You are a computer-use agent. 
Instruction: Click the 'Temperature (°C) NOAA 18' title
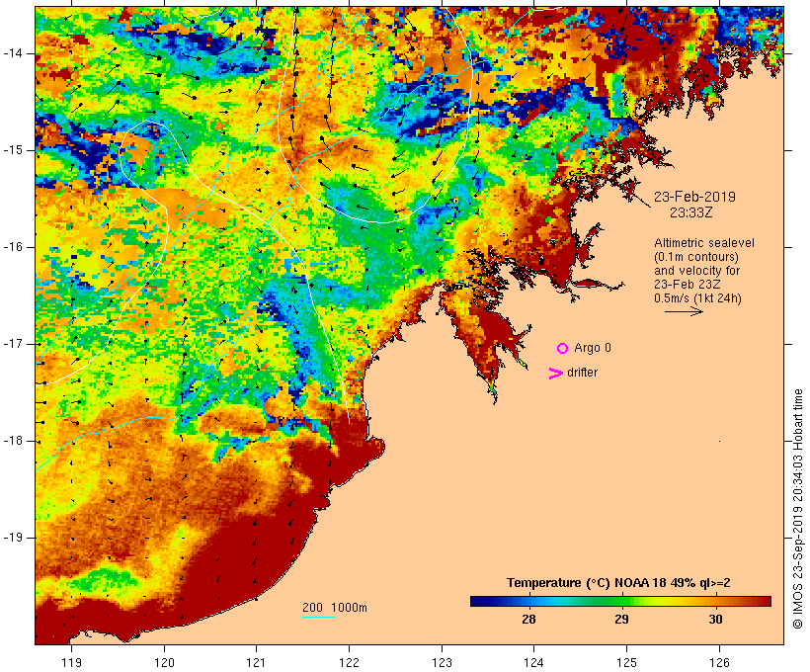click(x=587, y=583)
